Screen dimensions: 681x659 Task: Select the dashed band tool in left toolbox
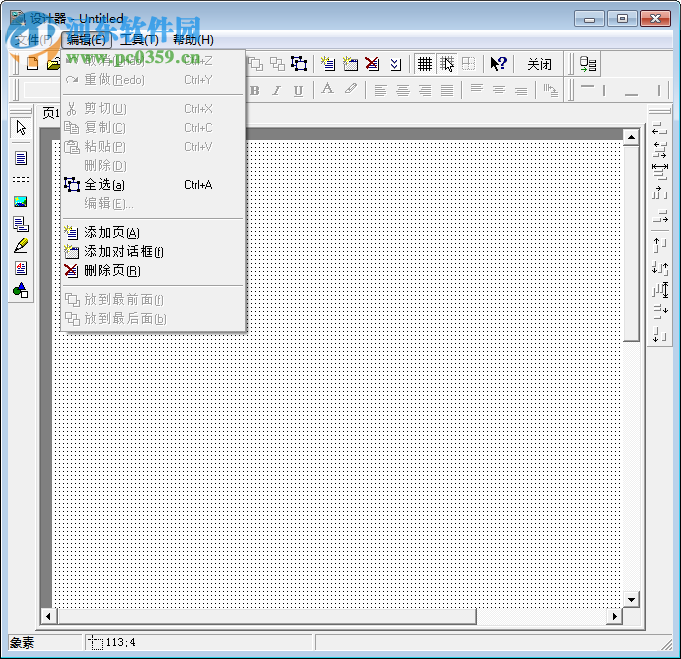pos(21,179)
